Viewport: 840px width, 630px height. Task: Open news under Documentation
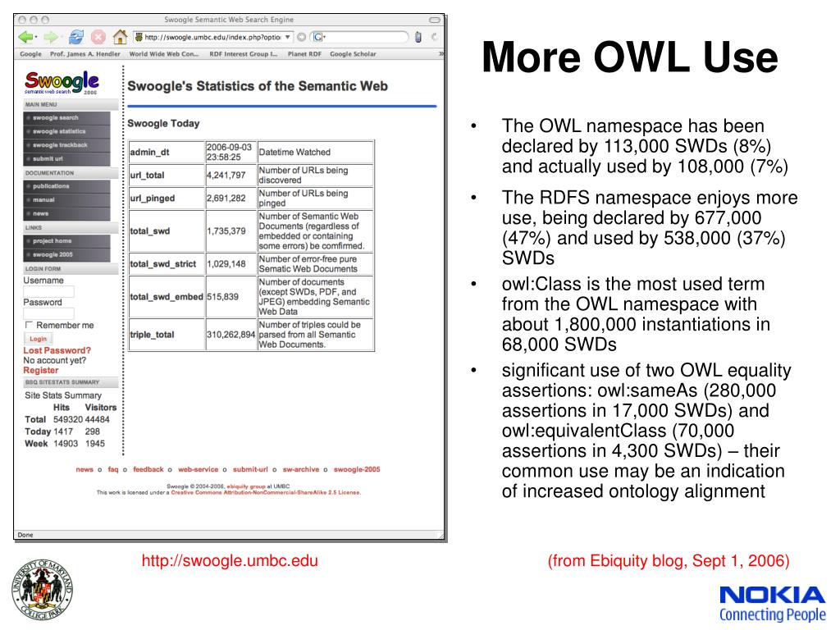[67, 214]
